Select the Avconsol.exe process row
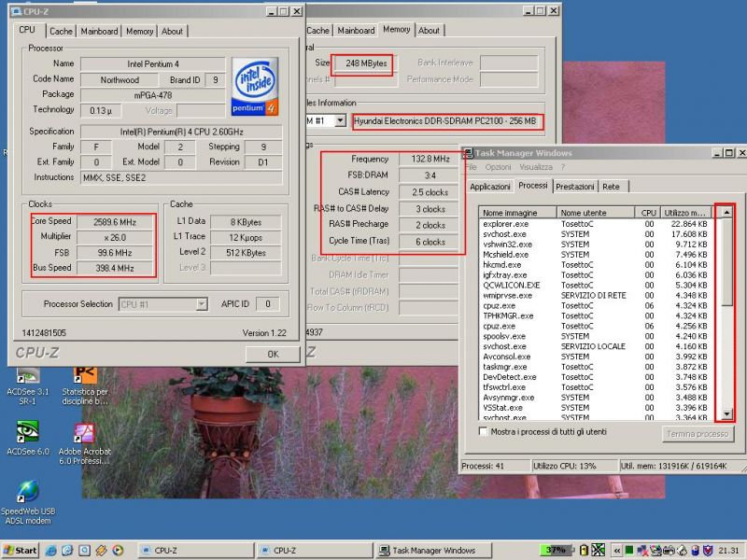This screenshot has height=560, width=747. pos(595,357)
